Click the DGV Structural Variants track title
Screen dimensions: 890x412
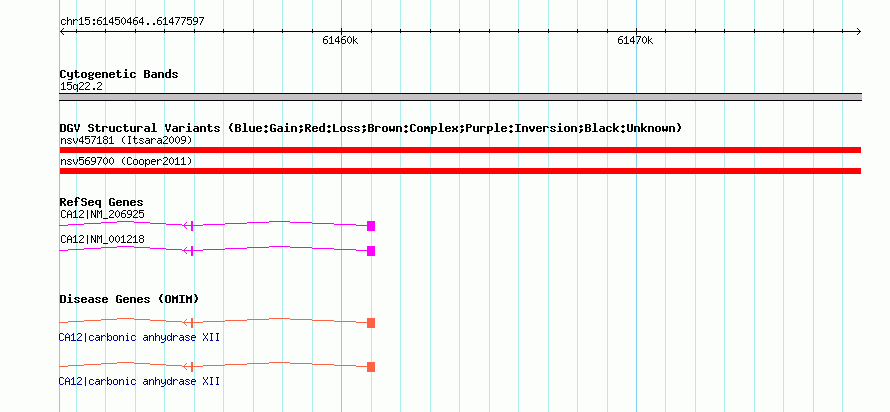pyautogui.click(x=371, y=128)
